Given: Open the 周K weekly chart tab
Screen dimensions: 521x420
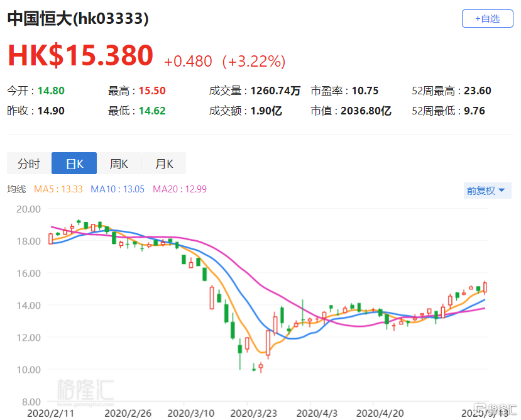Looking at the screenshot, I should pos(119,164).
